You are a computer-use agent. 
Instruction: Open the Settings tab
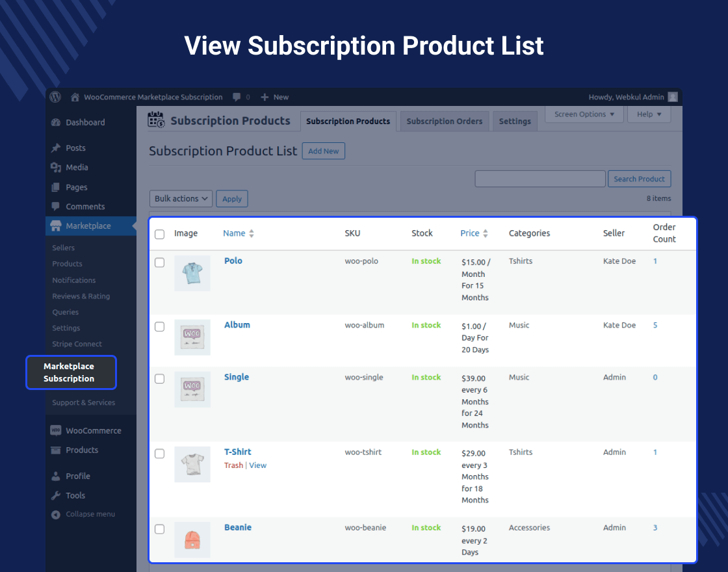coord(515,121)
